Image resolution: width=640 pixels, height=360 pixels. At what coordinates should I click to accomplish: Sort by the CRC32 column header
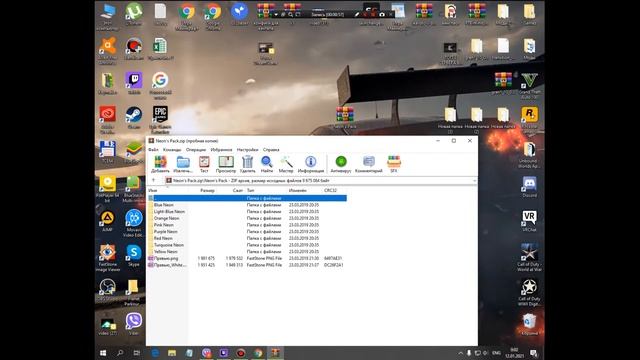(330, 191)
